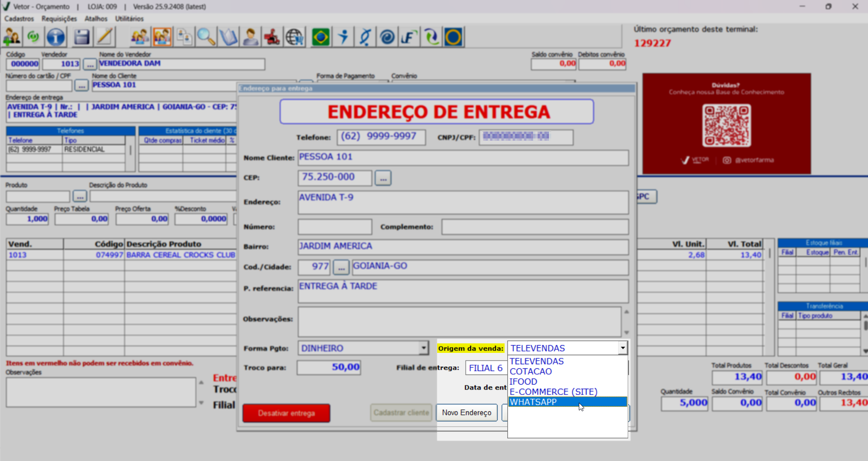Click the floppy disk save icon
Viewport: 868px width, 461px height.
[81, 37]
